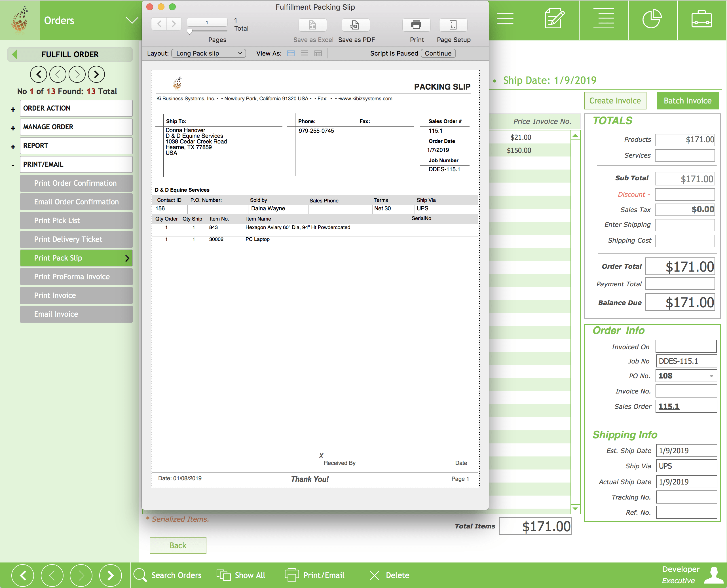Click the Batch Invoice button
The width and height of the screenshot is (727, 588).
pos(687,101)
